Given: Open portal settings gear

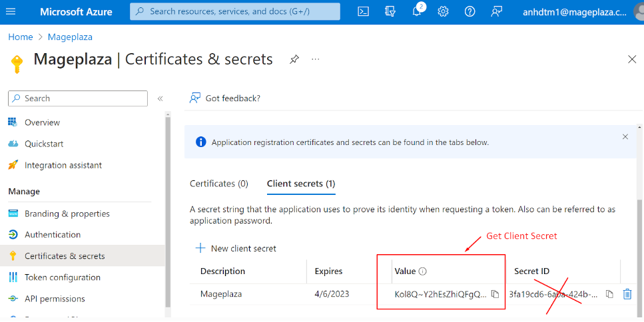Looking at the screenshot, I should (444, 11).
